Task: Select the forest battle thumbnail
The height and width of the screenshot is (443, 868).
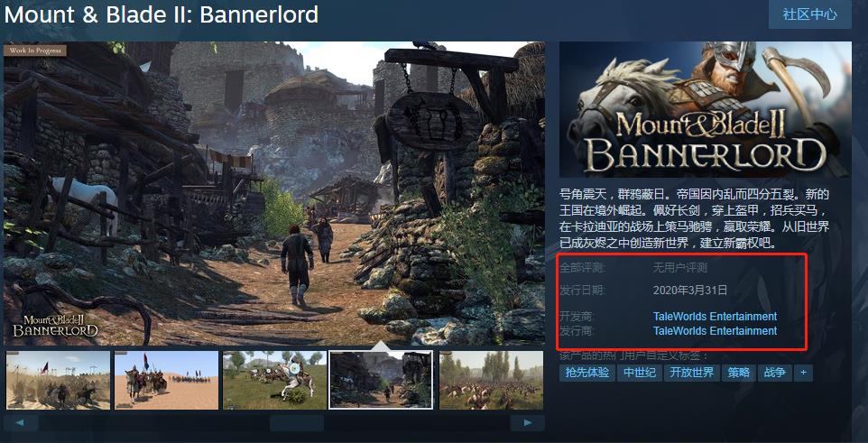Action: (491, 380)
